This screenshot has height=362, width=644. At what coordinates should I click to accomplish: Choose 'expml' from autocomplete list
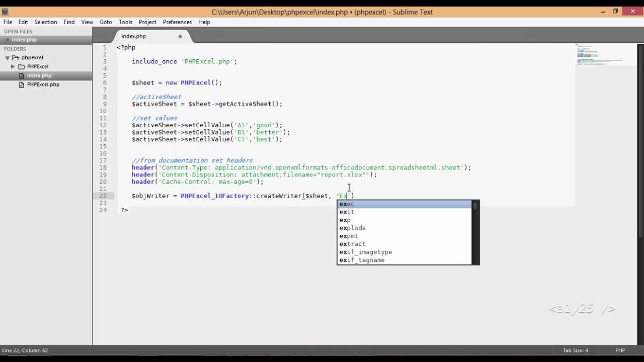point(405,236)
